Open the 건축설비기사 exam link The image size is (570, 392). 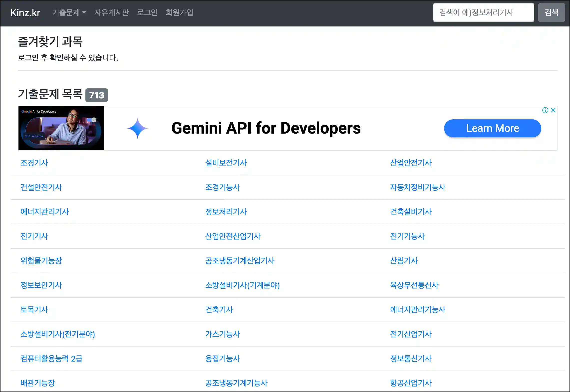[411, 212]
